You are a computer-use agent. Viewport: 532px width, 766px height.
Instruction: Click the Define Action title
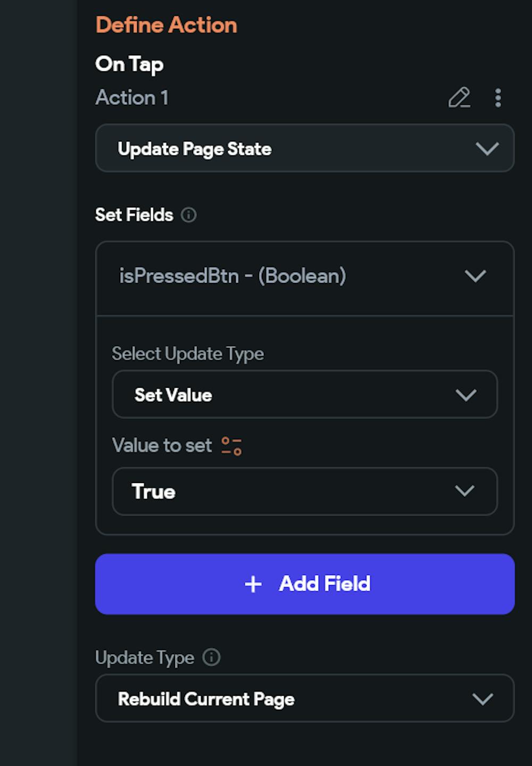click(x=167, y=26)
